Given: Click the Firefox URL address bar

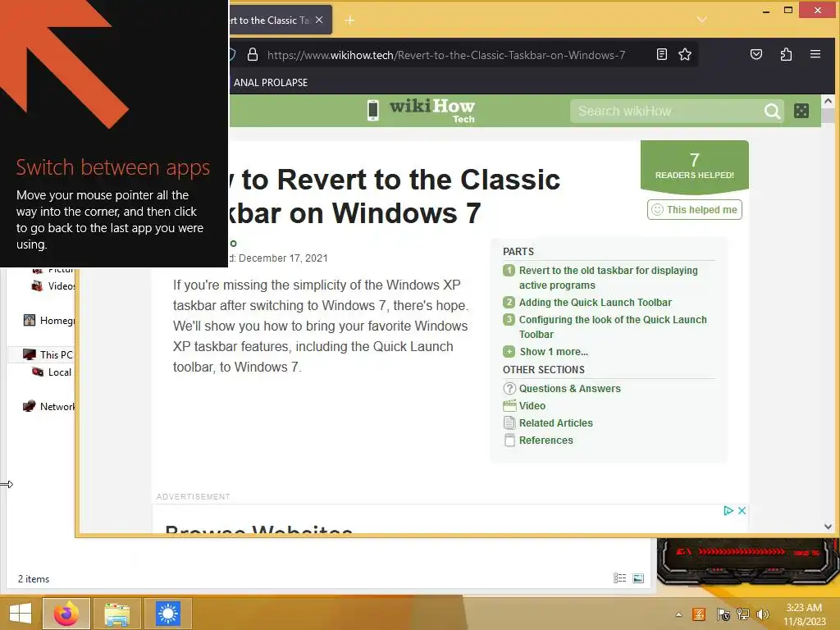Looking at the screenshot, I should (x=445, y=55).
